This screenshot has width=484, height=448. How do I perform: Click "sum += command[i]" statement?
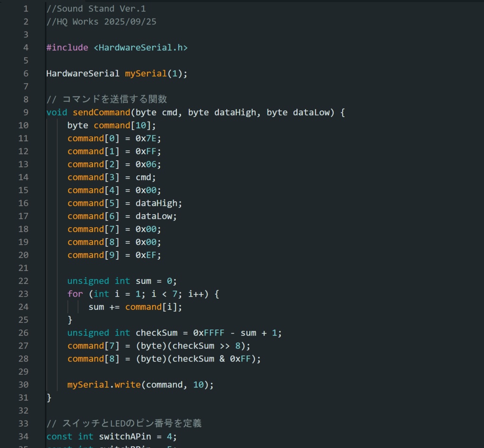(x=135, y=307)
